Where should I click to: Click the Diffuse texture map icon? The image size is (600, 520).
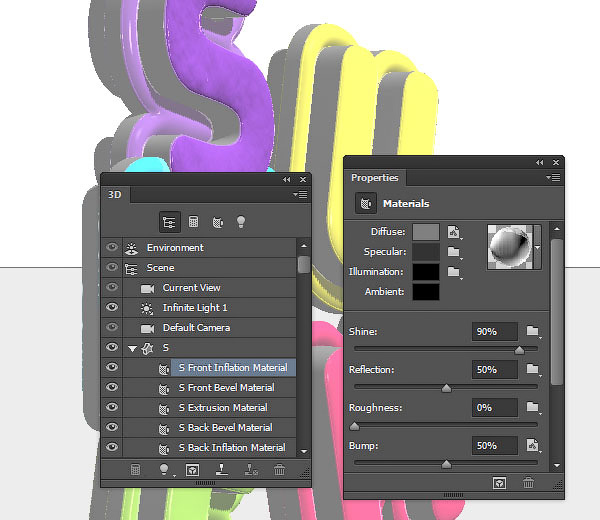454,232
